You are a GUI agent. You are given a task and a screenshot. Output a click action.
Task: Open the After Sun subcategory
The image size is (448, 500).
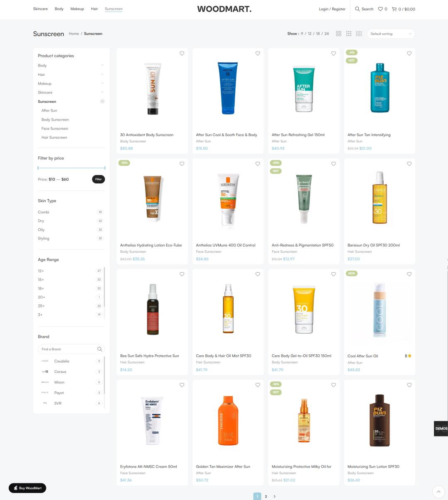tap(49, 110)
